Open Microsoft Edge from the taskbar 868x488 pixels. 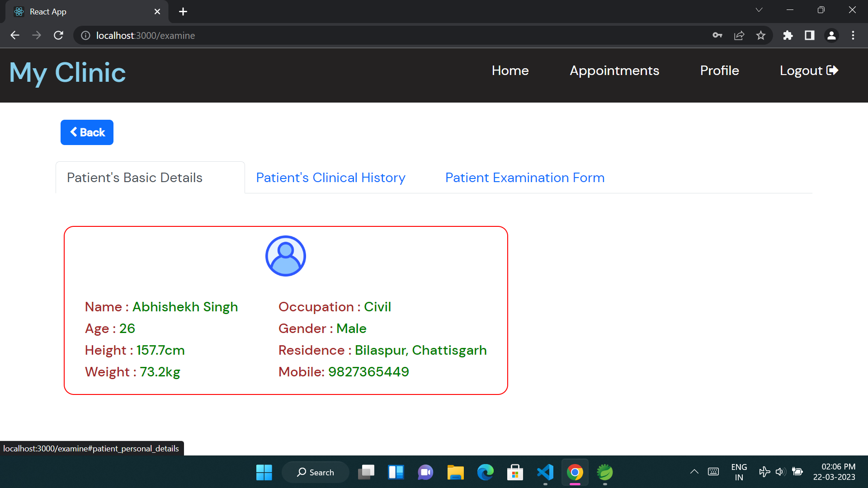[485, 472]
